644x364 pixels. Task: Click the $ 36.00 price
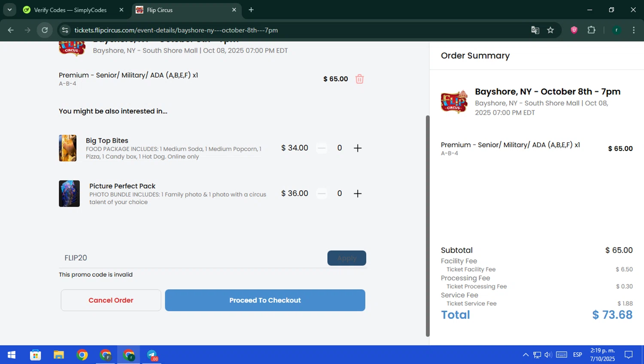(x=295, y=193)
